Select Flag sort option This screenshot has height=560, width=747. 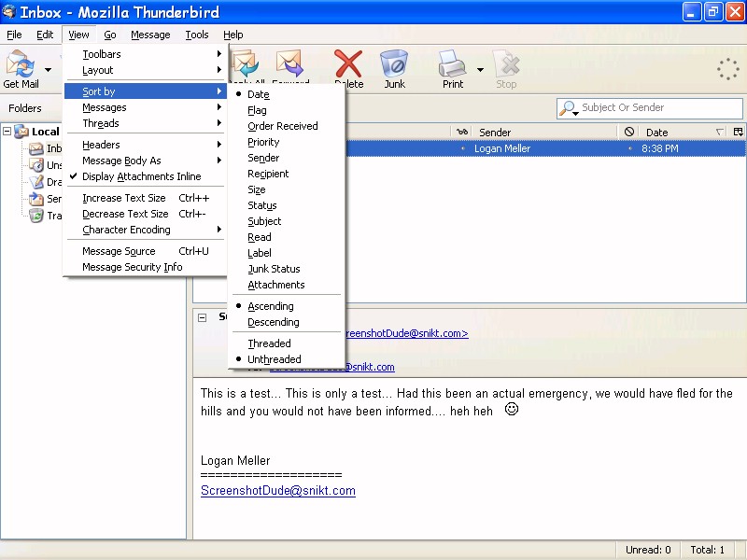point(287,110)
